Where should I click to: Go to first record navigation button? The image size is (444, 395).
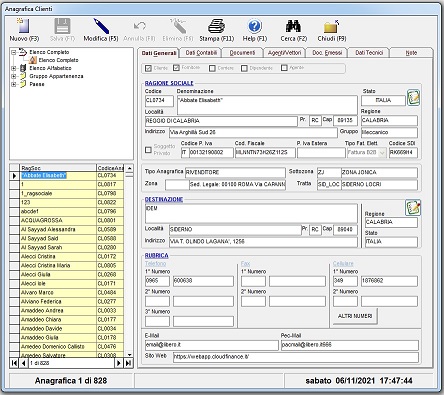[x=14, y=363]
